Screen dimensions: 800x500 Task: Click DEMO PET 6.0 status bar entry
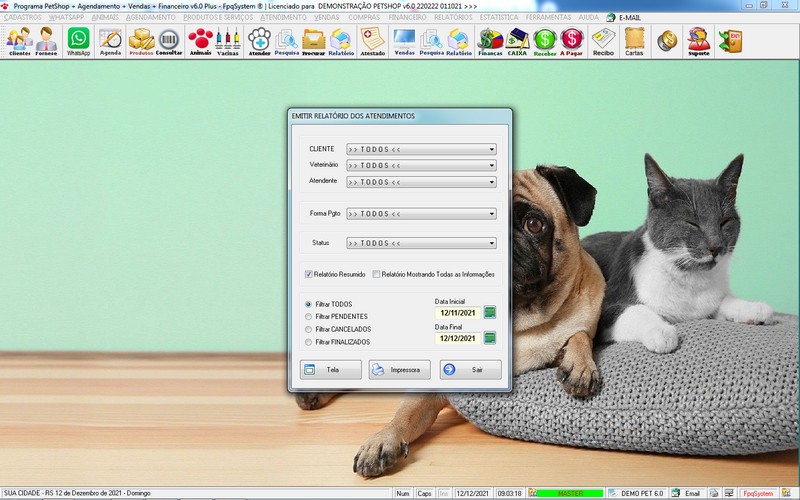coord(637,493)
